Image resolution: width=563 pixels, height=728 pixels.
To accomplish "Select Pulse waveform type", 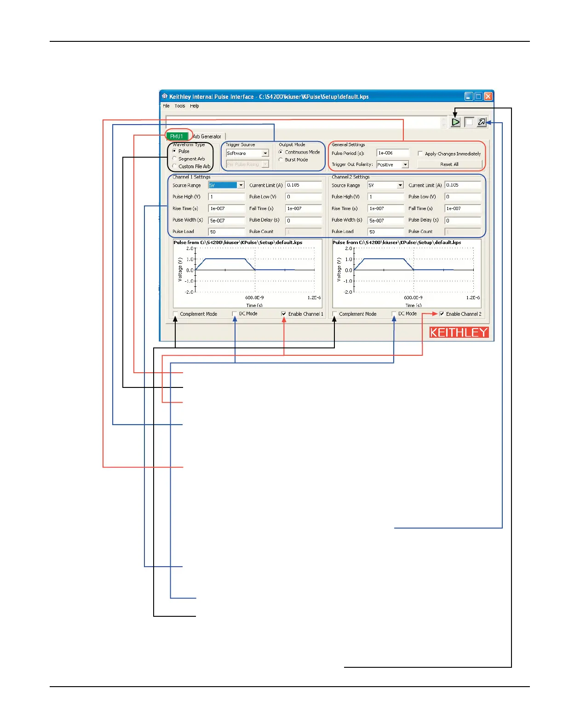I will point(174,151).
